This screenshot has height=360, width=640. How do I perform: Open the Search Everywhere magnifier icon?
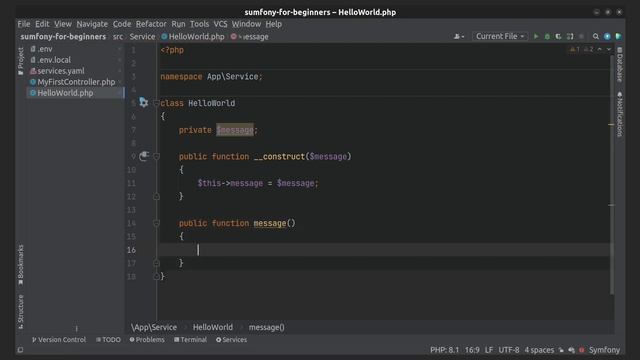point(596,36)
